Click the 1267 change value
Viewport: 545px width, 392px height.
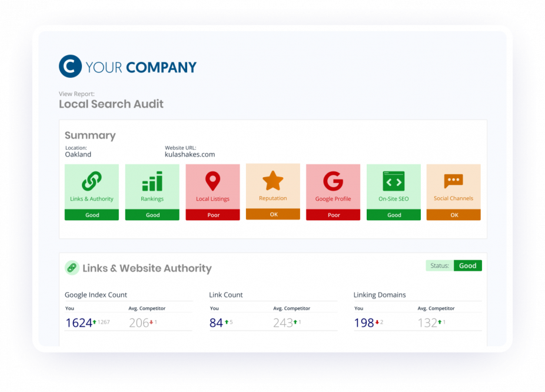[x=104, y=322]
